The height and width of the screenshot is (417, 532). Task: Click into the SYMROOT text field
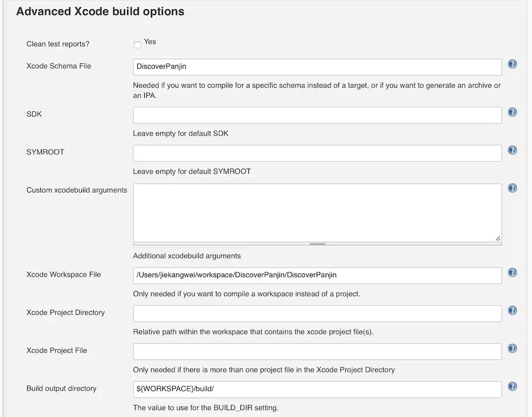(317, 153)
